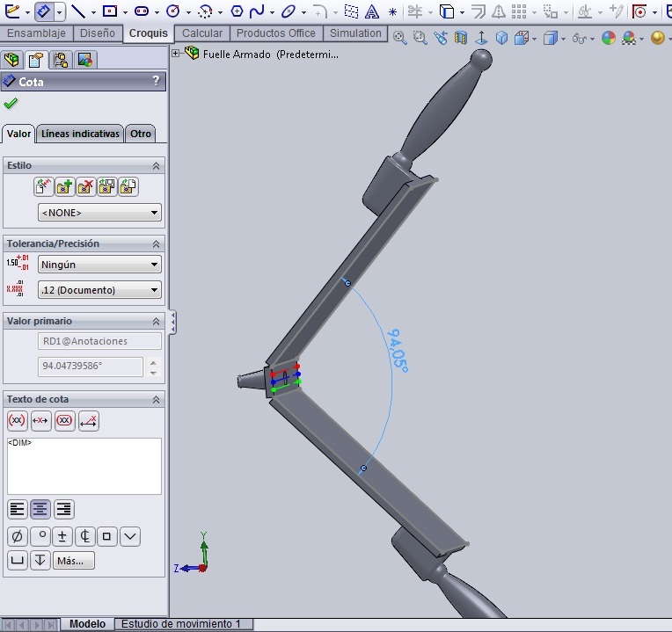672x632 pixels.
Task: Open the Otro tab
Action: 141,134
